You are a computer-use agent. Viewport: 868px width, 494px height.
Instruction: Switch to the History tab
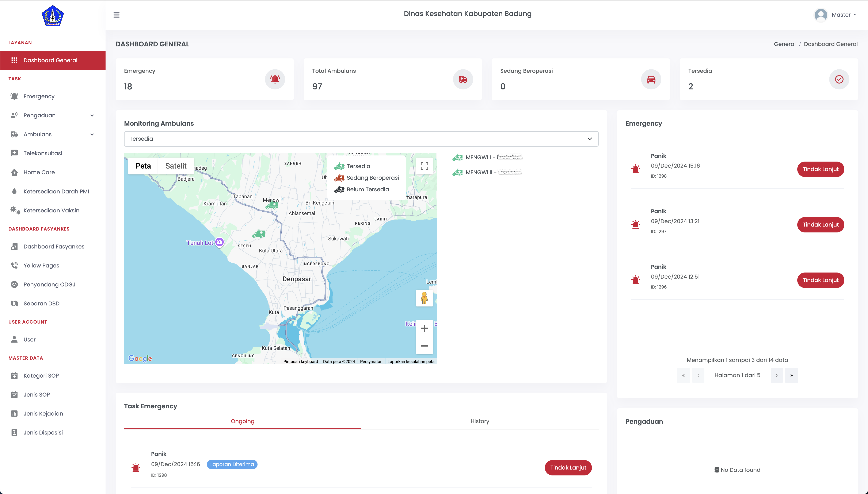(479, 421)
